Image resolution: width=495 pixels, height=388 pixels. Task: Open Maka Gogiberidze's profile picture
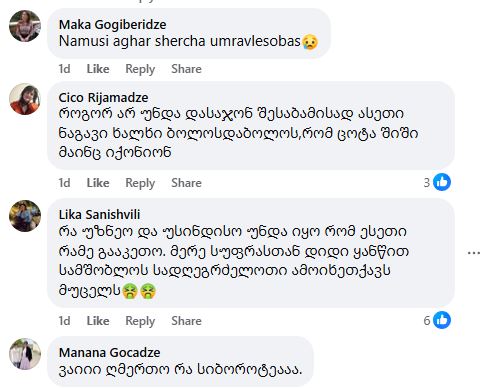pyautogui.click(x=25, y=26)
